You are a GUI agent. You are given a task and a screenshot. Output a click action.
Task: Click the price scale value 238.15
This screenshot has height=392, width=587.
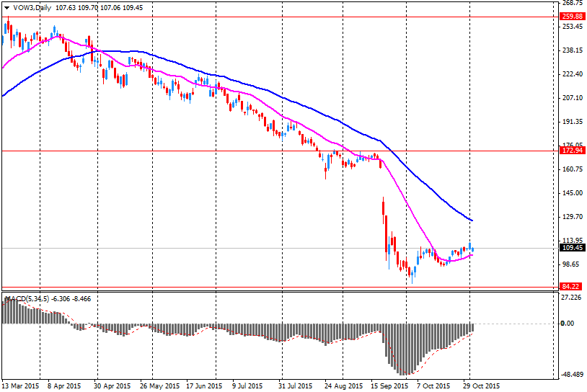pyautogui.click(x=573, y=50)
